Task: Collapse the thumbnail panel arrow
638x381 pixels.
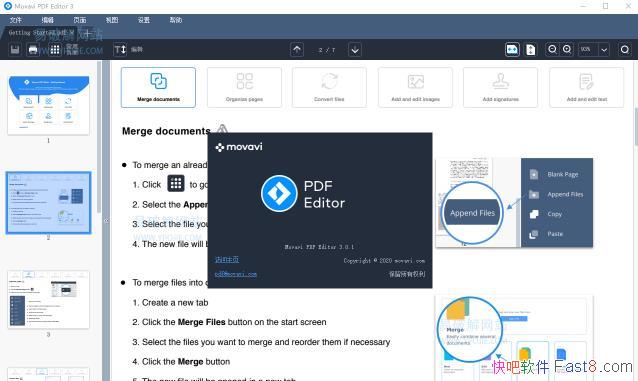Action: coord(106,221)
